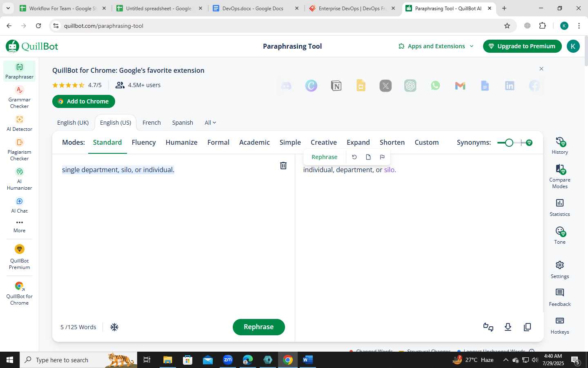Click the purple word silo in output
The height and width of the screenshot is (368, 588).
[389, 170]
